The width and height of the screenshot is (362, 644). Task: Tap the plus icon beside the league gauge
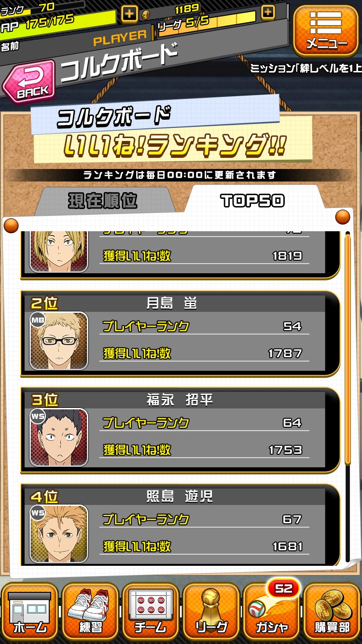pos(268,12)
